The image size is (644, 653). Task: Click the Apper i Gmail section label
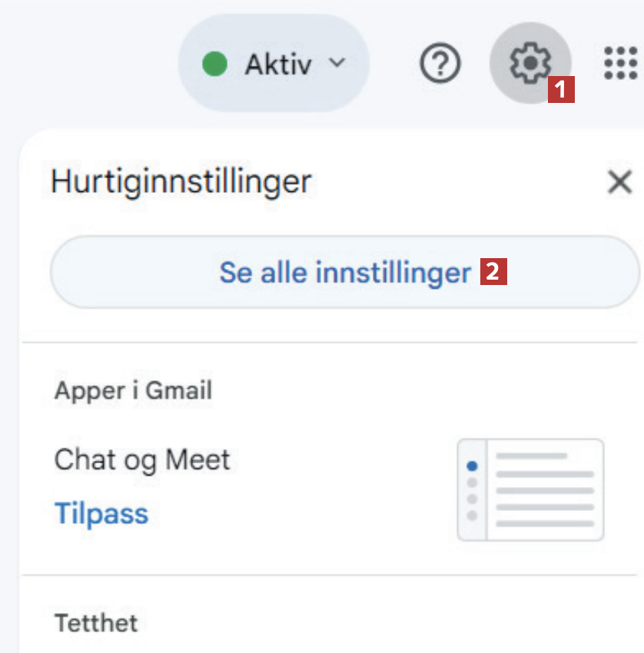click(133, 390)
